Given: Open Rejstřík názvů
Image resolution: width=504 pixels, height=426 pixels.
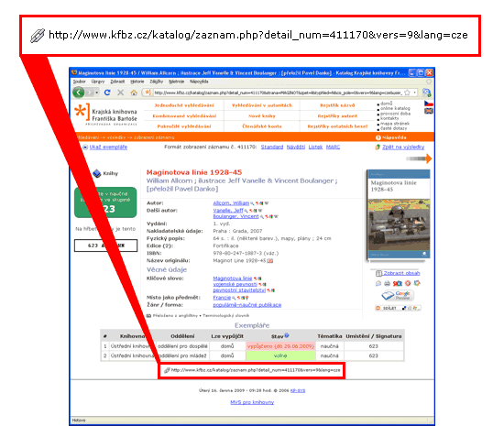Looking at the screenshot, I should pyautogui.click(x=337, y=105).
